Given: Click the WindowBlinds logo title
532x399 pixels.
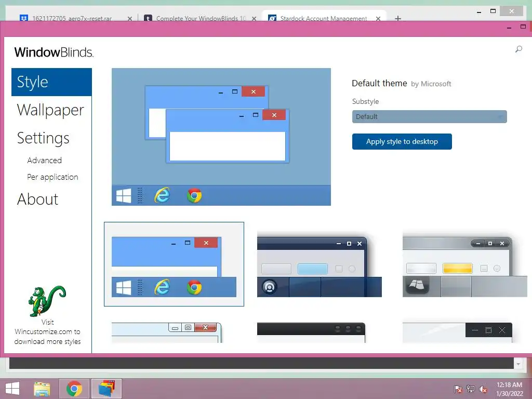Looking at the screenshot, I should 54,52.
